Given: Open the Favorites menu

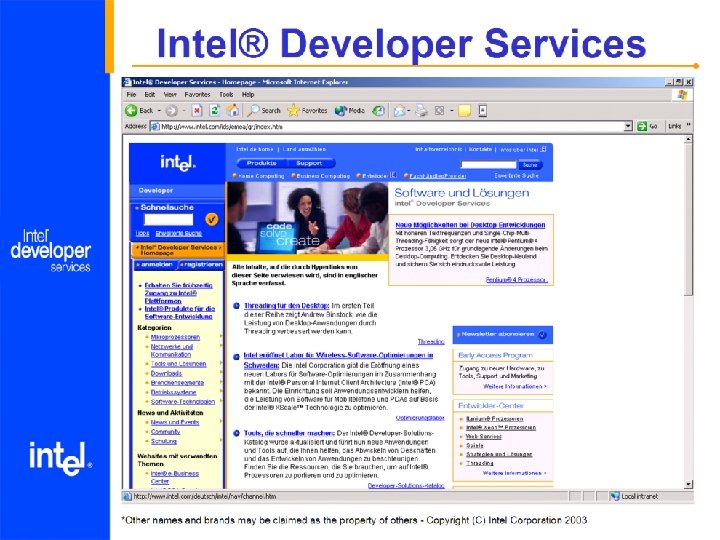Looking at the screenshot, I should pyautogui.click(x=197, y=95).
